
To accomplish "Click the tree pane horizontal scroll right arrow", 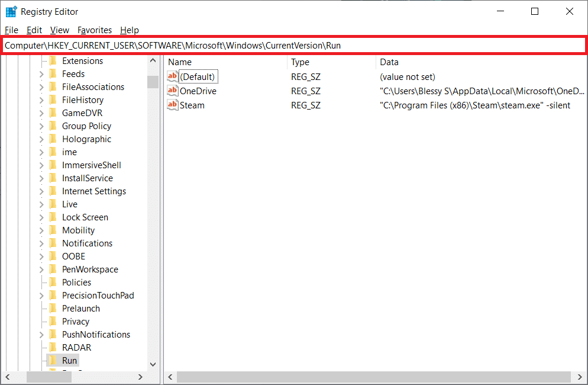I will pos(140,377).
